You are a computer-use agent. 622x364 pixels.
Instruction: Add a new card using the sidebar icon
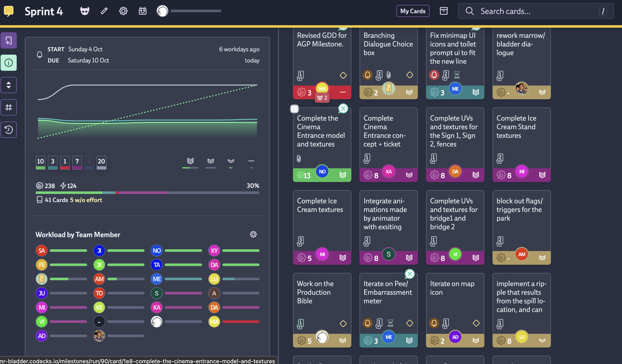pyautogui.click(x=9, y=40)
